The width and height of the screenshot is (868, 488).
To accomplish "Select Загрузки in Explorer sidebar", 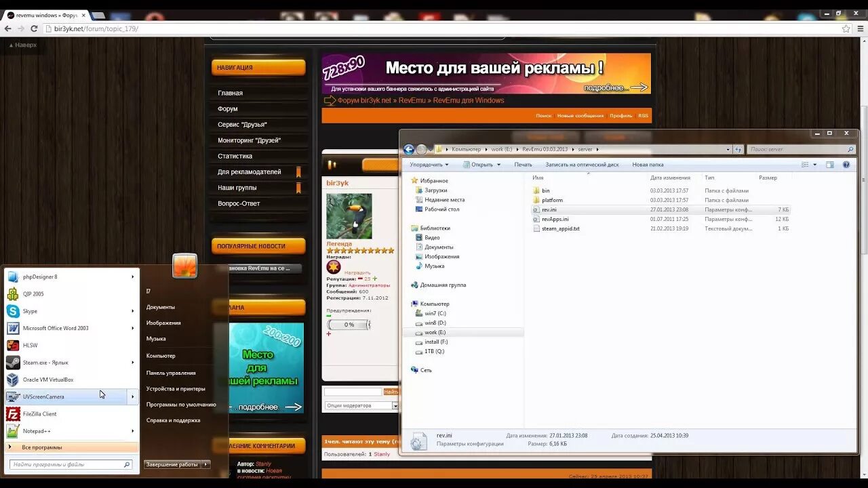I will pyautogui.click(x=436, y=190).
